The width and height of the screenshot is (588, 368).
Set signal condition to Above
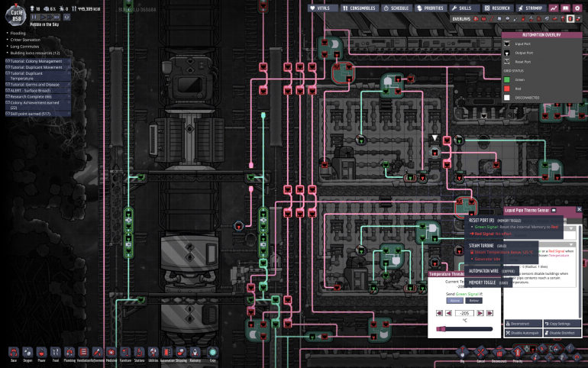454,301
